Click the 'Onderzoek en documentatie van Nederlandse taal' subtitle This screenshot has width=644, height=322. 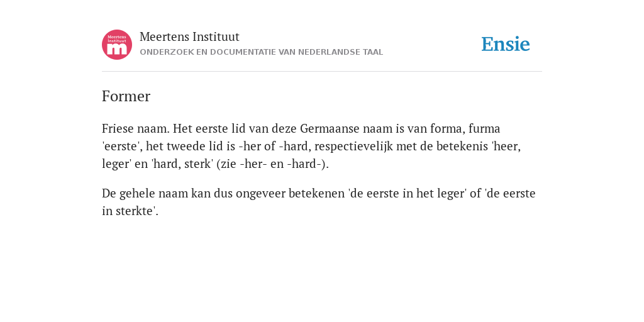click(x=261, y=52)
